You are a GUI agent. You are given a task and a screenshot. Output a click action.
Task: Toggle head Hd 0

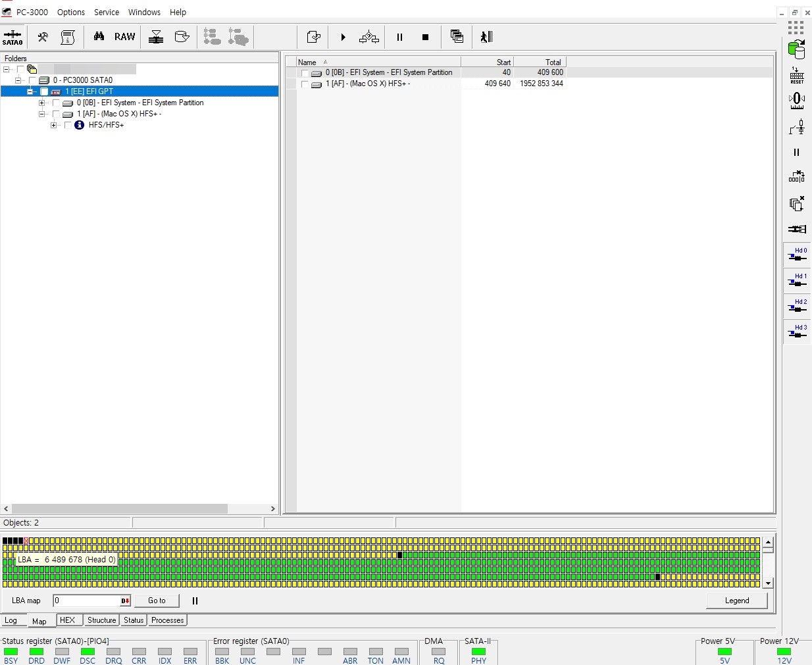pyautogui.click(x=797, y=255)
